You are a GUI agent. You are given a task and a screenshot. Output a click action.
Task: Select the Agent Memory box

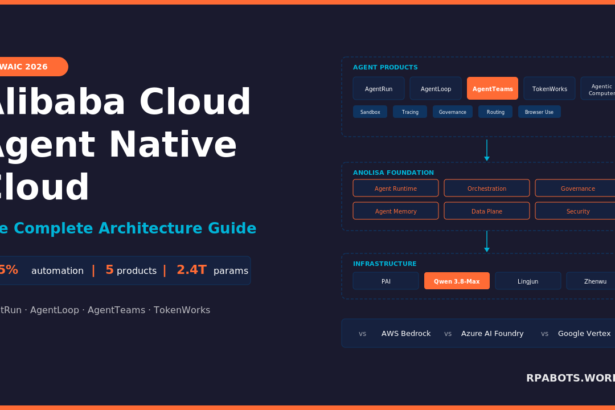[395, 211]
